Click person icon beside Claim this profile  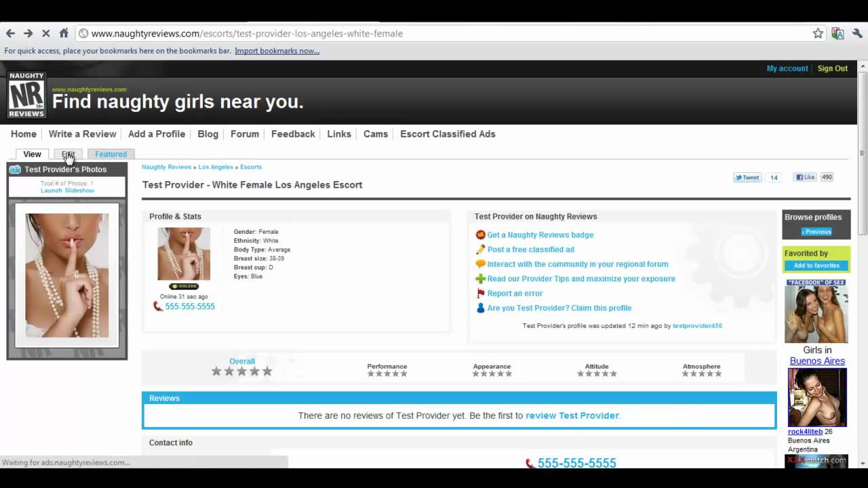point(480,308)
